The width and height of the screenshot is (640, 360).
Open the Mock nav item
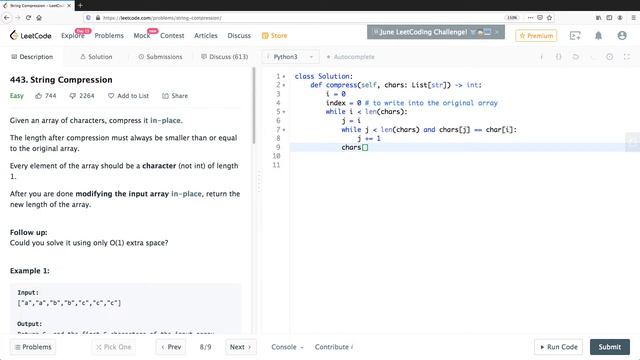[x=142, y=36]
